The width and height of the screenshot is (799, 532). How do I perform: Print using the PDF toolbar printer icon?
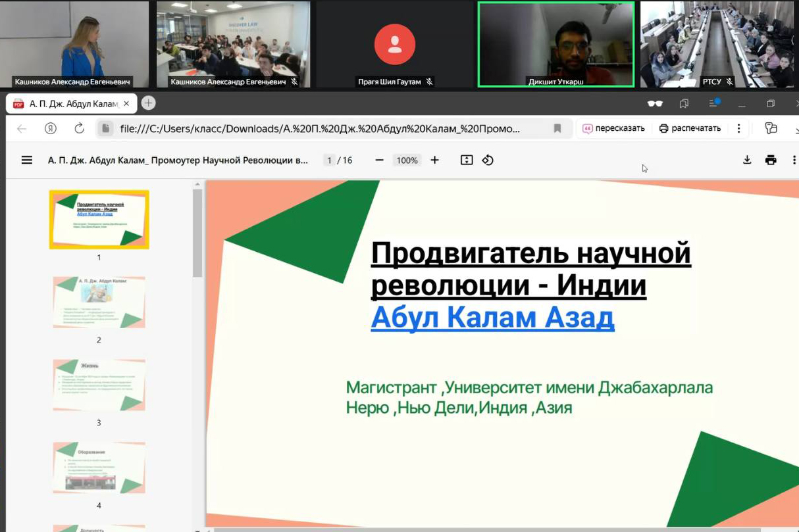click(x=771, y=160)
